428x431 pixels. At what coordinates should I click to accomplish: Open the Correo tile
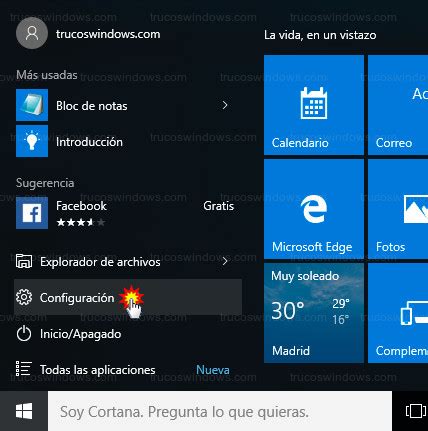[x=398, y=105]
